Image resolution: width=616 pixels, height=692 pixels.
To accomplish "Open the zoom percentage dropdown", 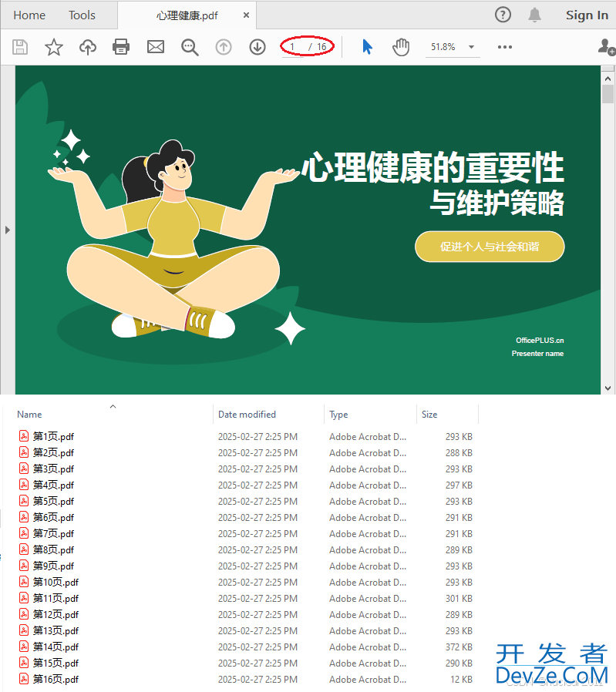I will [x=471, y=47].
